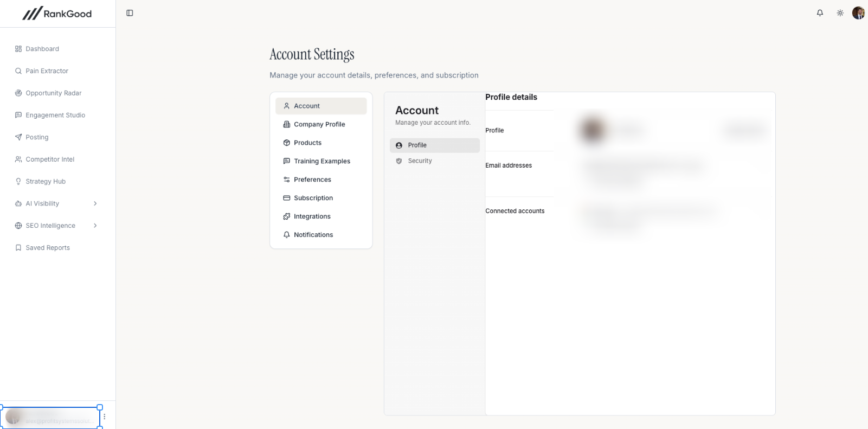Navigate to Competitor Intel

[50, 159]
